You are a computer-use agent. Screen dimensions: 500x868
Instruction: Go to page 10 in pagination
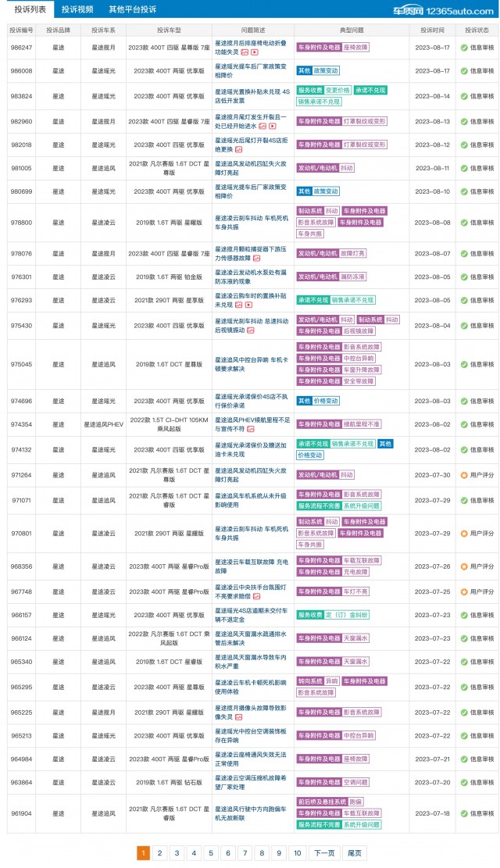pos(298,852)
